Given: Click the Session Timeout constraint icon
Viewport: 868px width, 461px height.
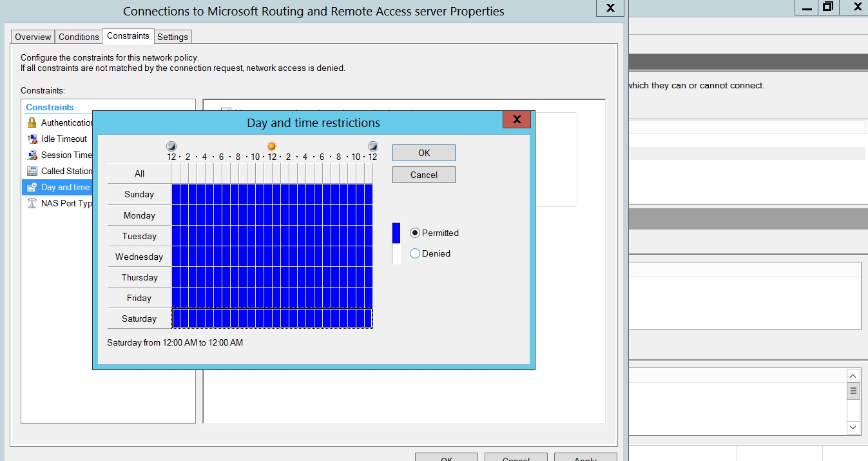Looking at the screenshot, I should pyautogui.click(x=32, y=155).
